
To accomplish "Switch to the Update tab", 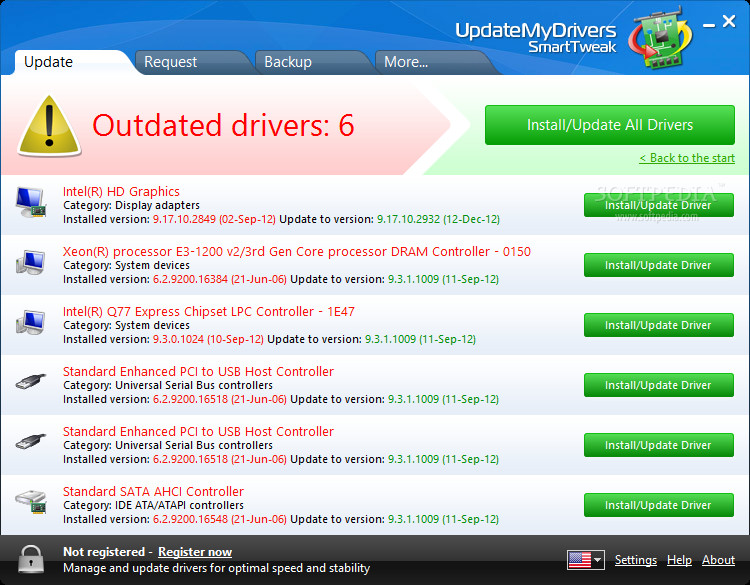I will click(72, 62).
